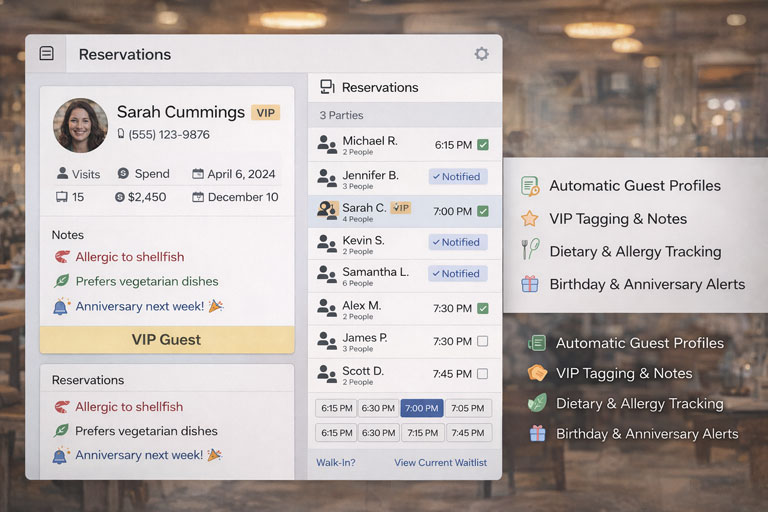Image resolution: width=768 pixels, height=512 pixels.
Task: Click the phone icon beside (555) 123-9876
Action: click(x=121, y=134)
